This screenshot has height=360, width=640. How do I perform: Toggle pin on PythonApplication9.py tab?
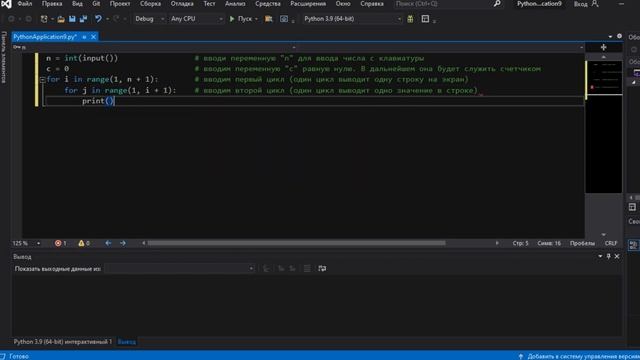pos(84,37)
